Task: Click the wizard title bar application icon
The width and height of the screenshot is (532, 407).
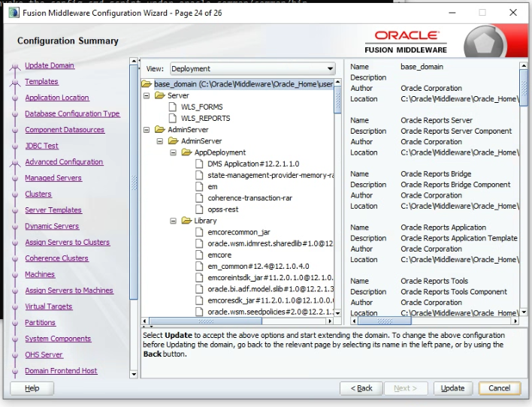Action: coord(14,13)
